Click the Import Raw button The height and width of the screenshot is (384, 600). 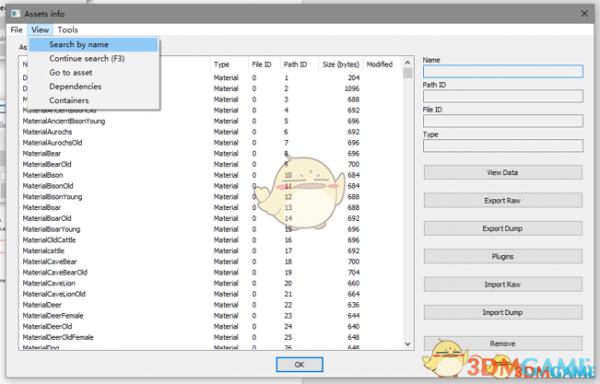click(x=503, y=285)
